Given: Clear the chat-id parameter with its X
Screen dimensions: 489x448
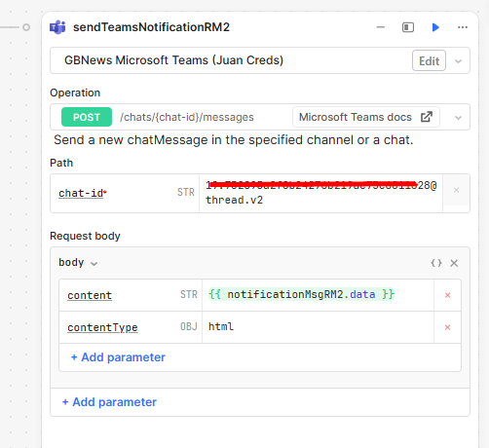Looking at the screenshot, I should tap(456, 190).
